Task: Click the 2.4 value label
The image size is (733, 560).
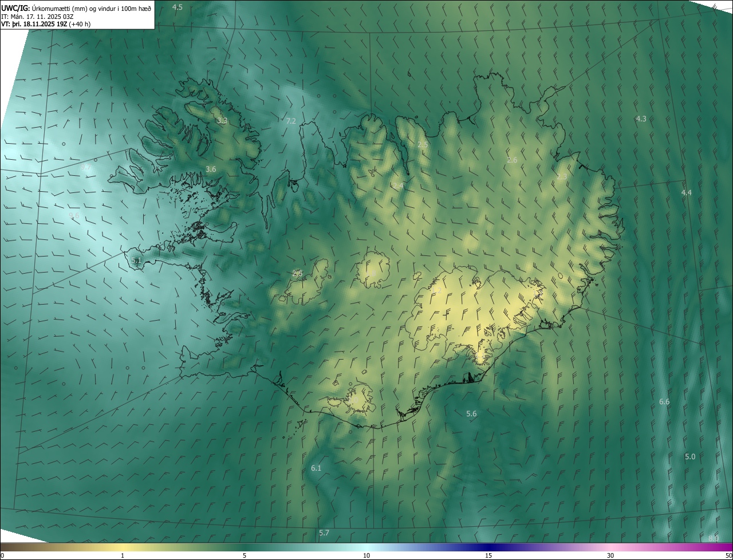Action: point(397,186)
